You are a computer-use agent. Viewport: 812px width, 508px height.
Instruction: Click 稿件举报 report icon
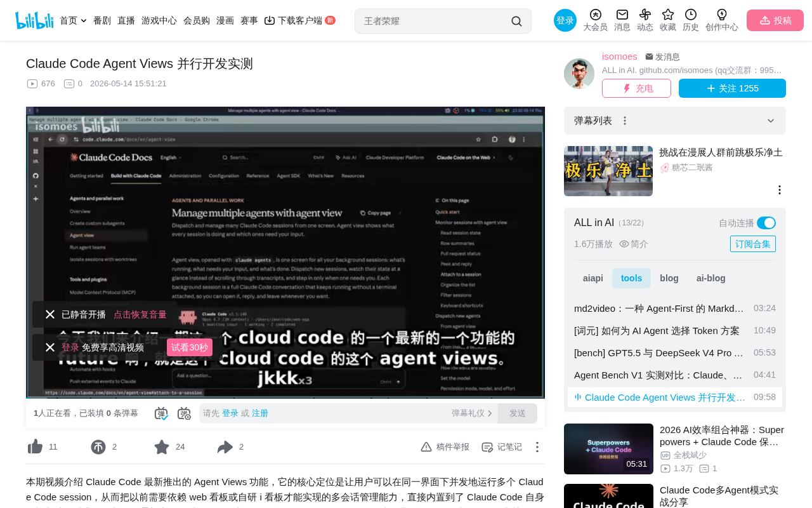[445, 447]
